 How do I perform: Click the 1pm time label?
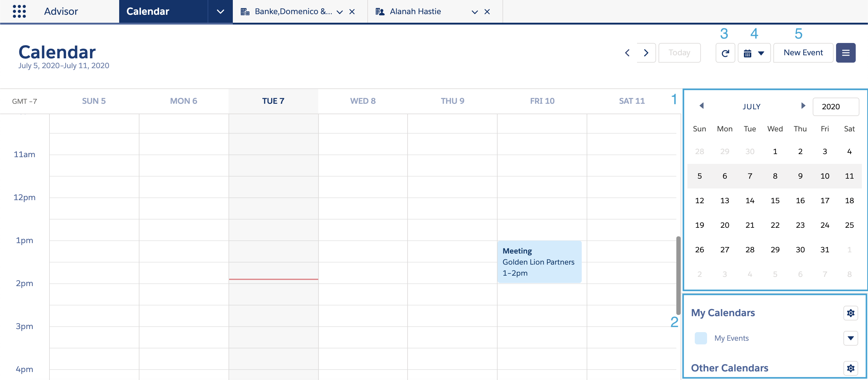pyautogui.click(x=24, y=241)
